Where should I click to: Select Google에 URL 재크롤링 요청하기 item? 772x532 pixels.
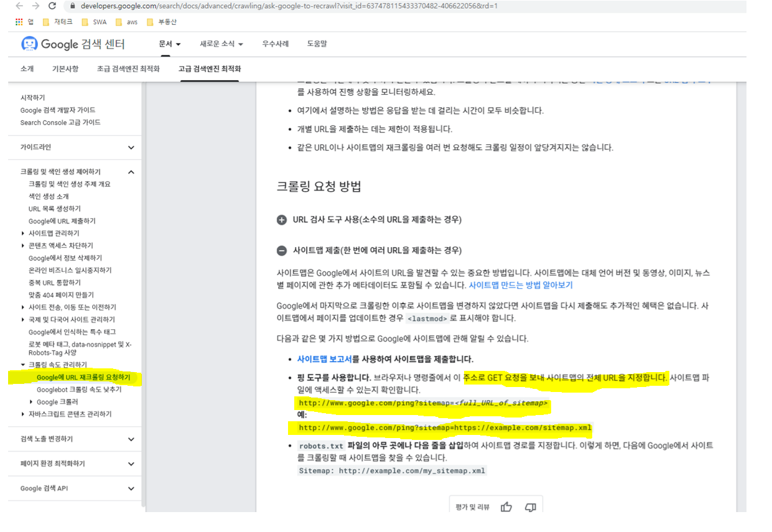point(83,378)
